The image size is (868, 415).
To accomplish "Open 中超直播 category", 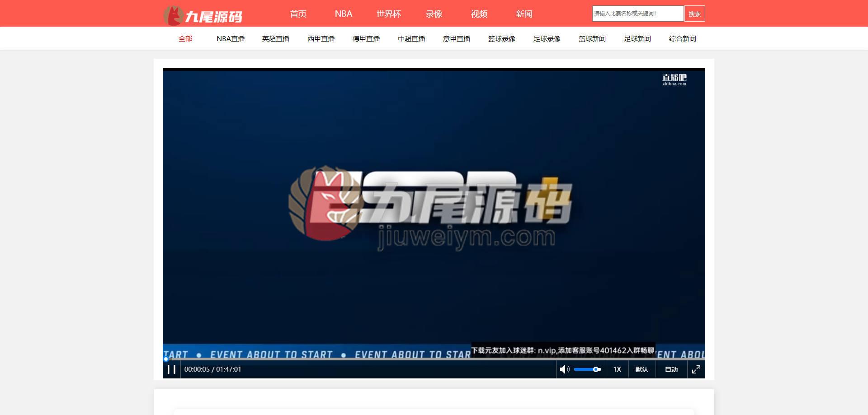I will [x=411, y=39].
